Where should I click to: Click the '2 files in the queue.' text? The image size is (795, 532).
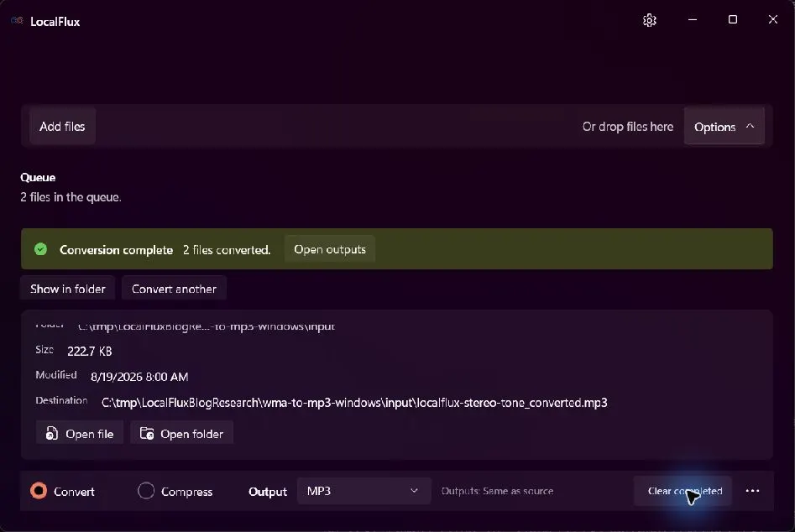[x=71, y=197]
